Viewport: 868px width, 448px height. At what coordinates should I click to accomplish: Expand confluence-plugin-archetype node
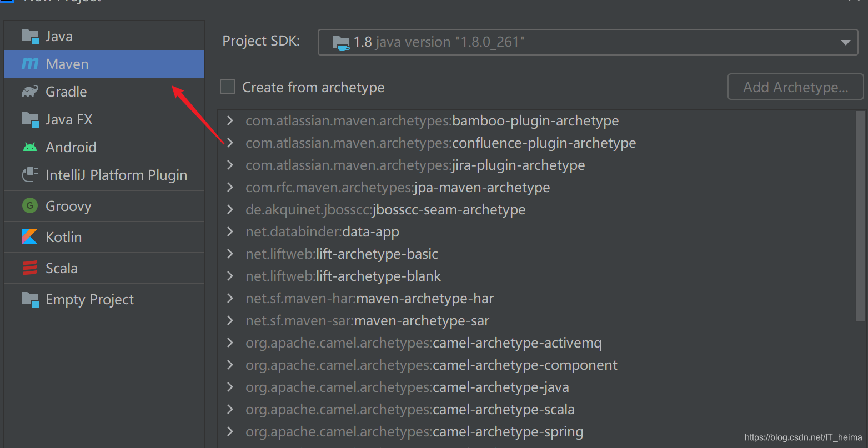(230, 143)
